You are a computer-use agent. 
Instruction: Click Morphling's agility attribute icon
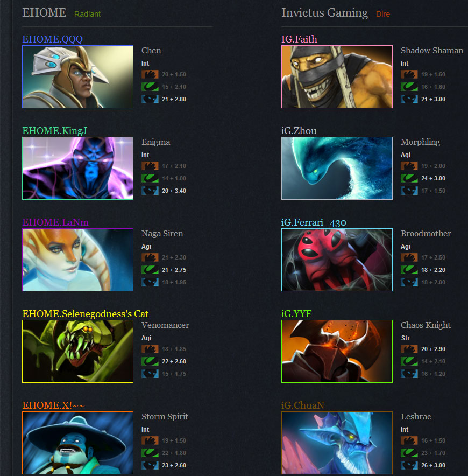pyautogui.click(x=409, y=178)
